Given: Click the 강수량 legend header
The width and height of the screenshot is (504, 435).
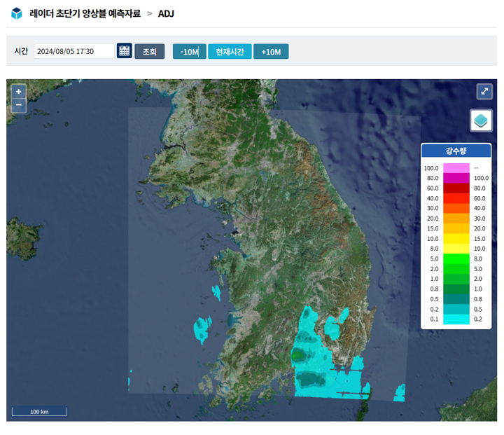Looking at the screenshot, I should point(456,151).
